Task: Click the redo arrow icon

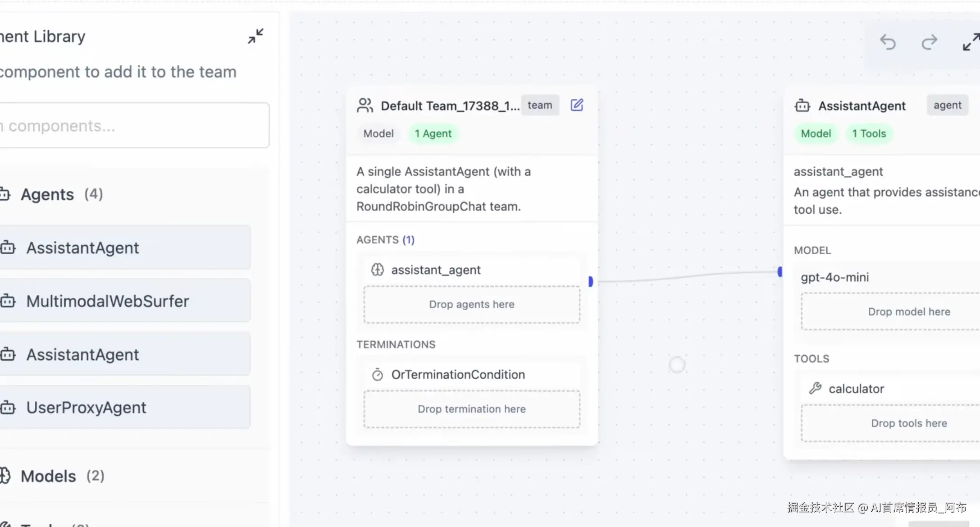Action: click(x=929, y=43)
